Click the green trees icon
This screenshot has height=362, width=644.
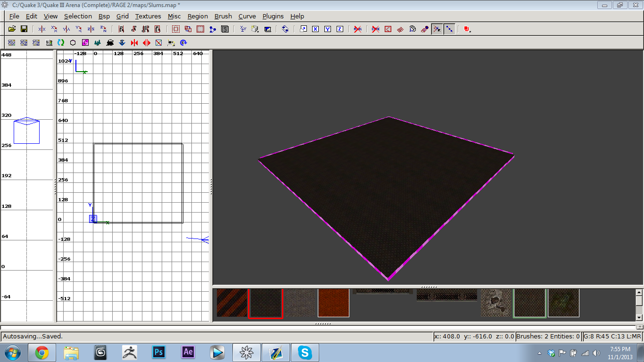[98, 42]
